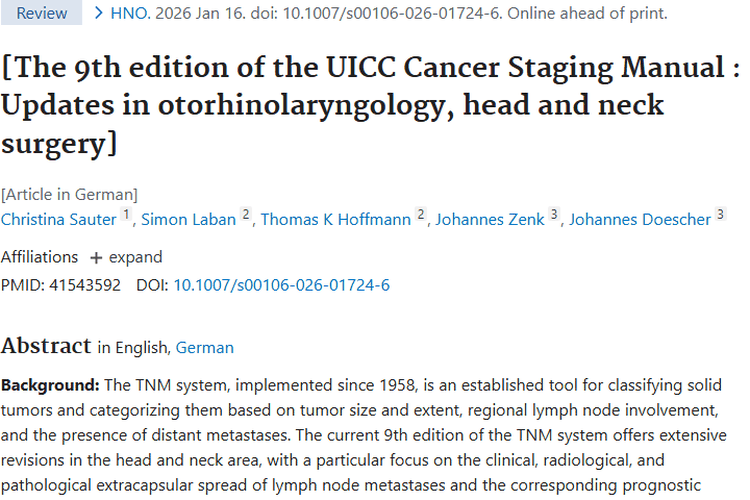Select author Johannes Zenk

click(x=489, y=219)
